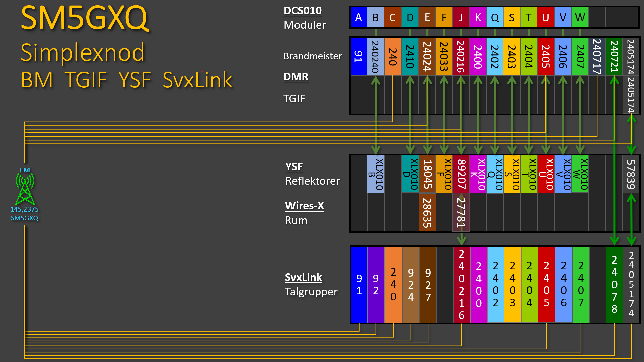
Task: Click Brandmeister talkgroup 91 cell
Action: (x=358, y=57)
